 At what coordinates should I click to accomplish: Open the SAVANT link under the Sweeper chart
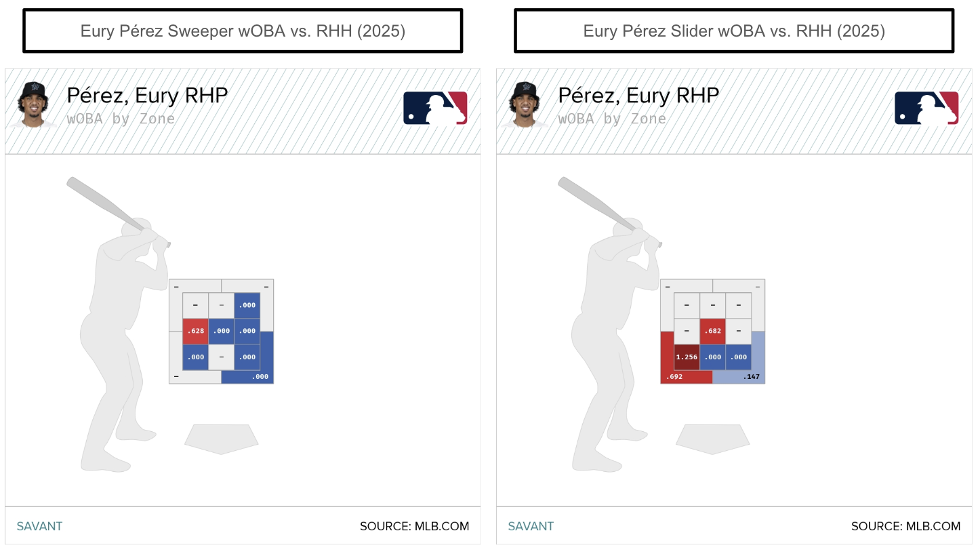point(39,526)
